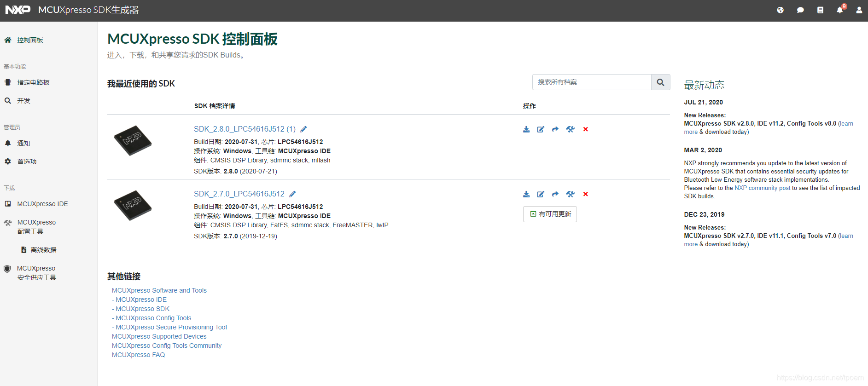The height and width of the screenshot is (386, 868).
Task: Rename SDK_2.7.0_LPC54616J512 via pencil icon
Action: (292, 194)
